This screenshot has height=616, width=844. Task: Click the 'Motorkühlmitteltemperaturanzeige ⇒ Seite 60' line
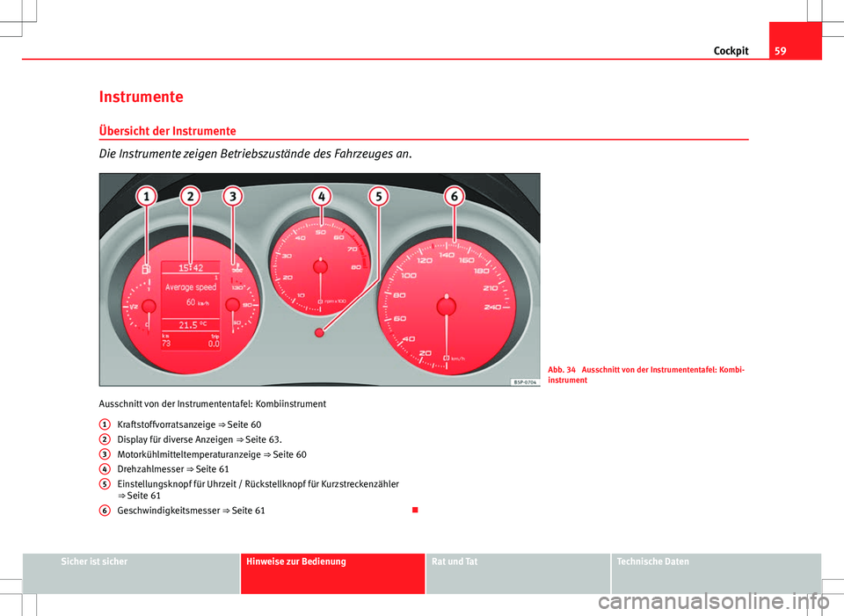212,454
